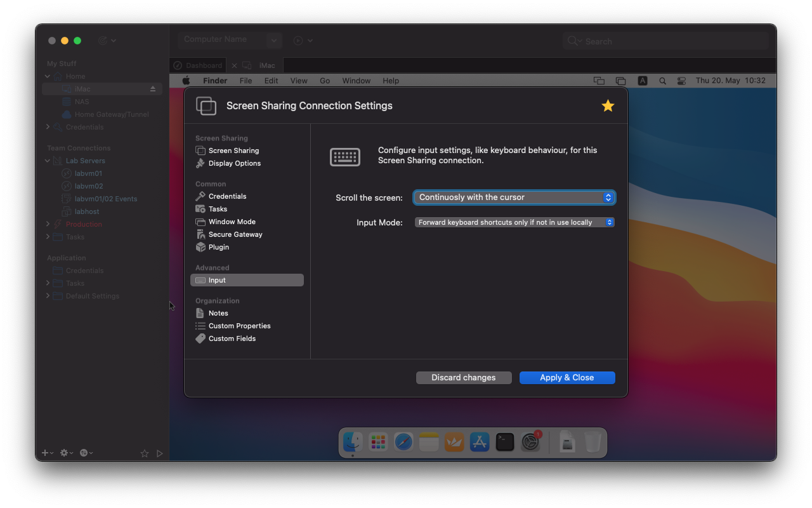Open the Go menu in the menu bar
Image resolution: width=812 pixels, height=508 pixels.
pos(325,81)
